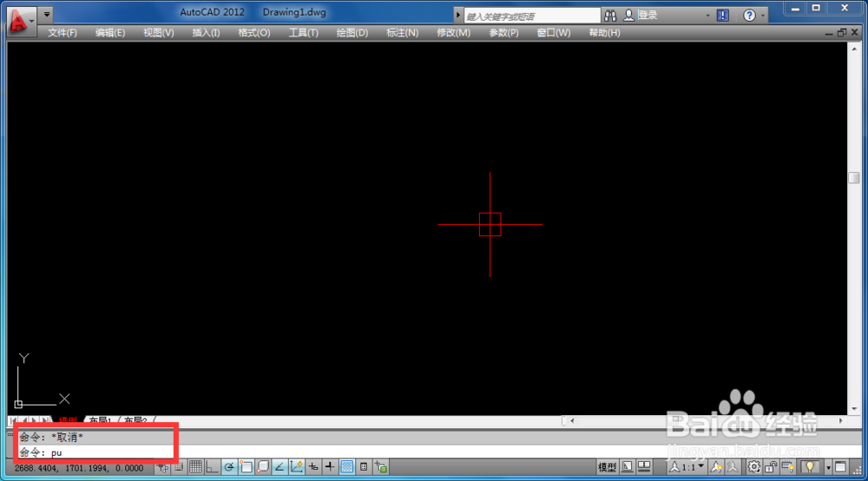Open the 编辑(E) menu
The width and height of the screenshot is (868, 481).
coord(110,33)
